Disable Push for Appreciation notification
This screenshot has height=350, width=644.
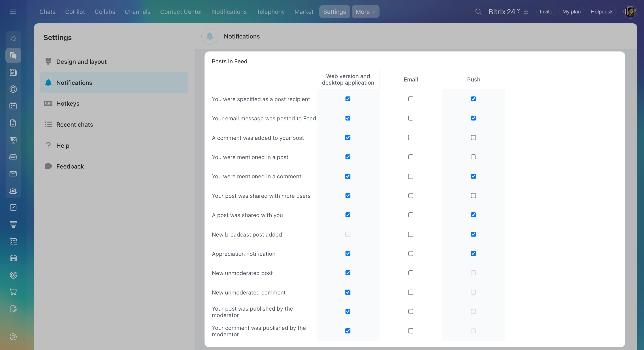[x=473, y=254]
